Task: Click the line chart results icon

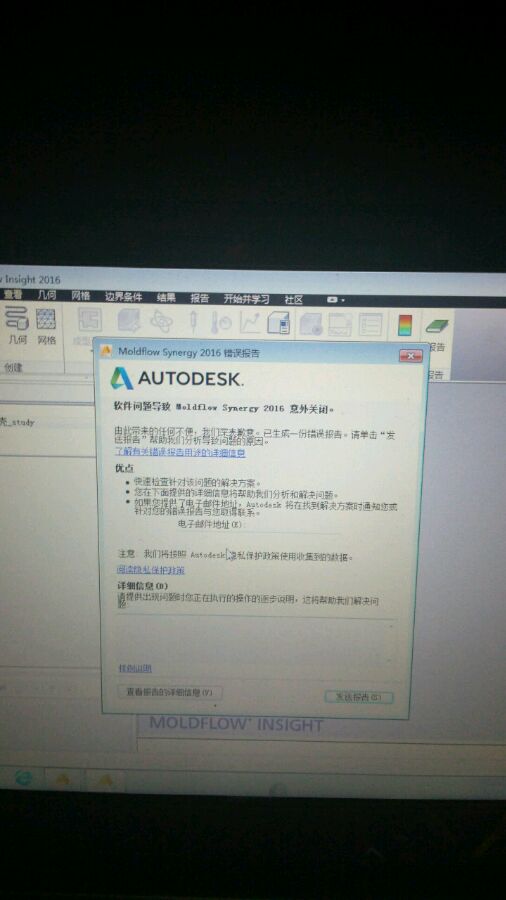Action: coord(250,323)
